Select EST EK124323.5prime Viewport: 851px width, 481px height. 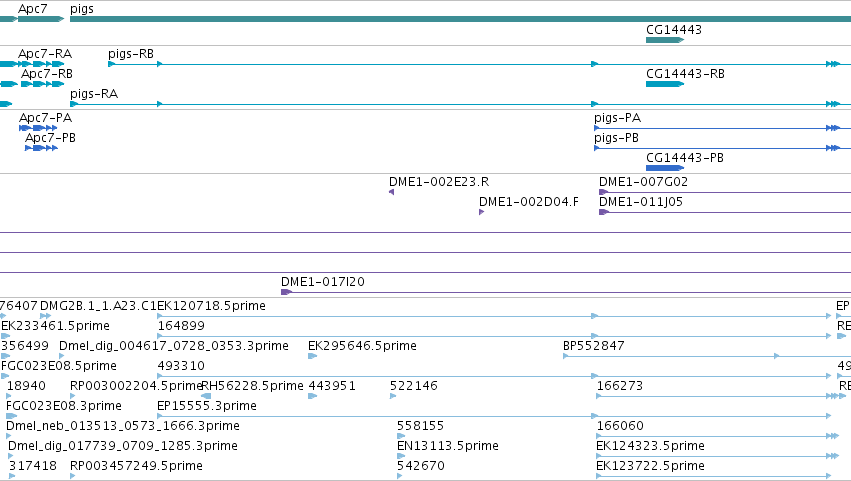point(650,446)
